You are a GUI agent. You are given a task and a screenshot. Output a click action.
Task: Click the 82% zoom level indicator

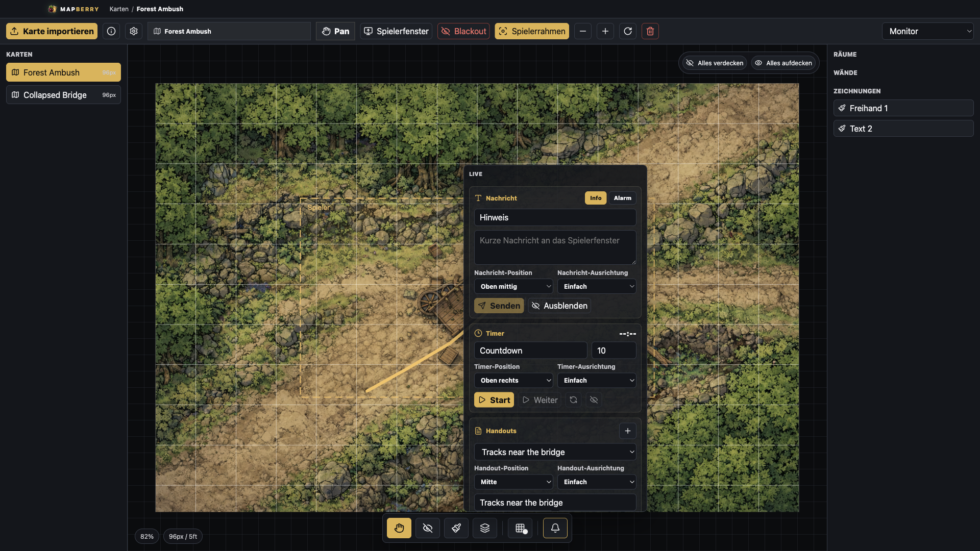point(147,536)
